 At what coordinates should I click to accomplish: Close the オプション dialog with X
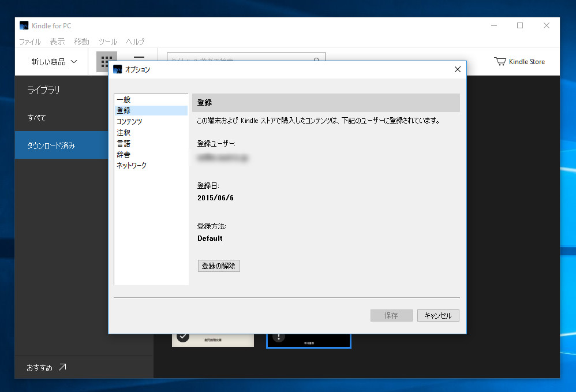pos(458,69)
